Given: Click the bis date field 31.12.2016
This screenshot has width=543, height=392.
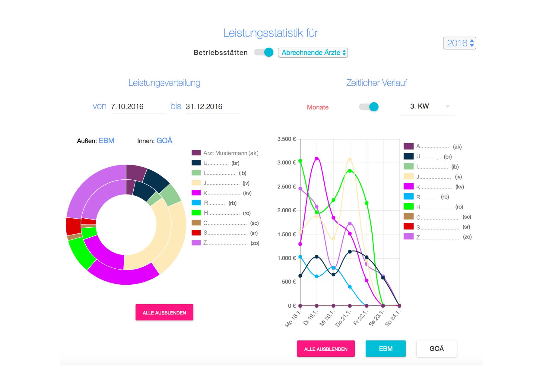Looking at the screenshot, I should (213, 106).
